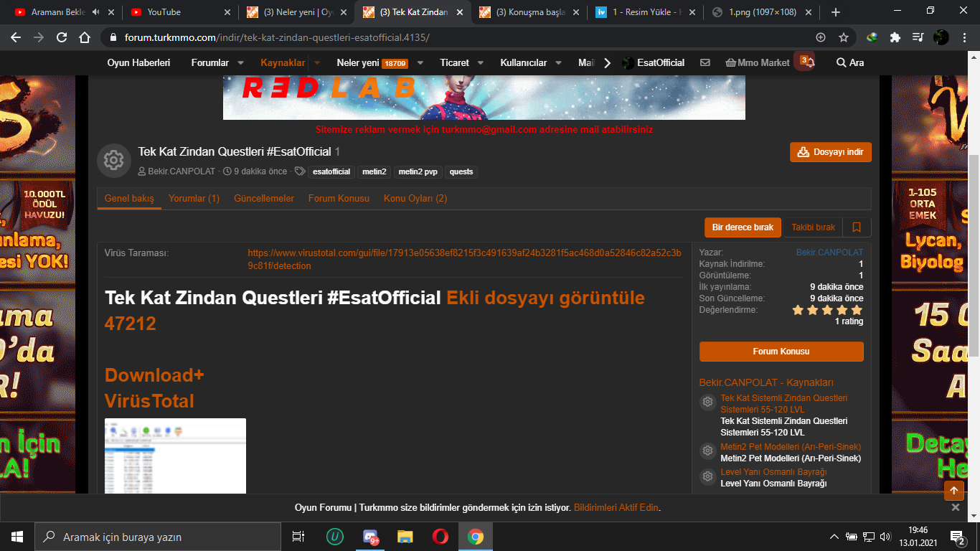The width and height of the screenshot is (980, 551).
Task: Open the Konu Oyları (2) tab
Action: click(x=415, y=198)
